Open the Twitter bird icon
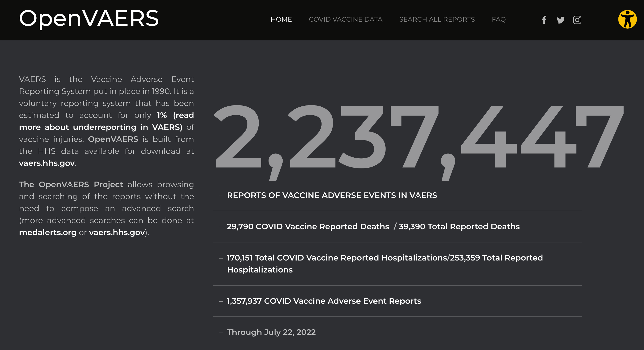The height and width of the screenshot is (350, 644). tap(561, 20)
